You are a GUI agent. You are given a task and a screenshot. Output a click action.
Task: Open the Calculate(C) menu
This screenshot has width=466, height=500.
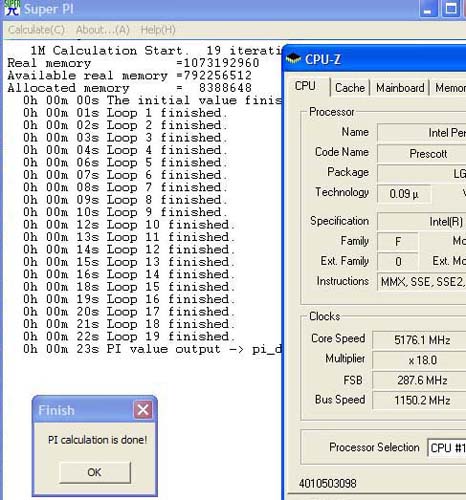click(x=36, y=30)
